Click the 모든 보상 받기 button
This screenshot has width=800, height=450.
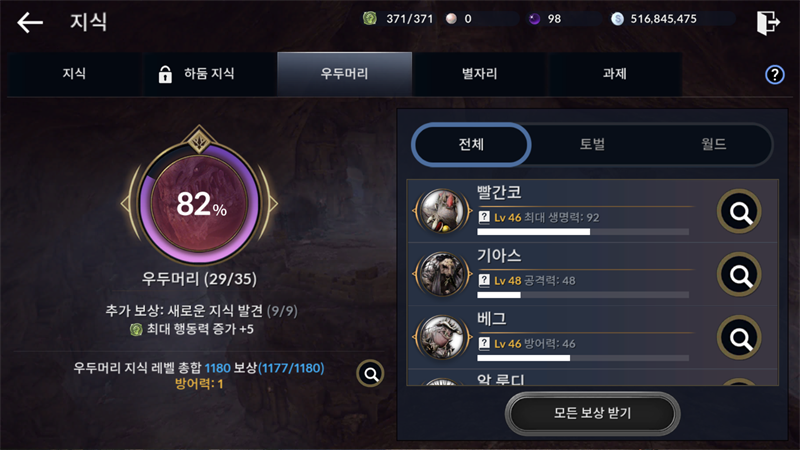[x=592, y=413]
